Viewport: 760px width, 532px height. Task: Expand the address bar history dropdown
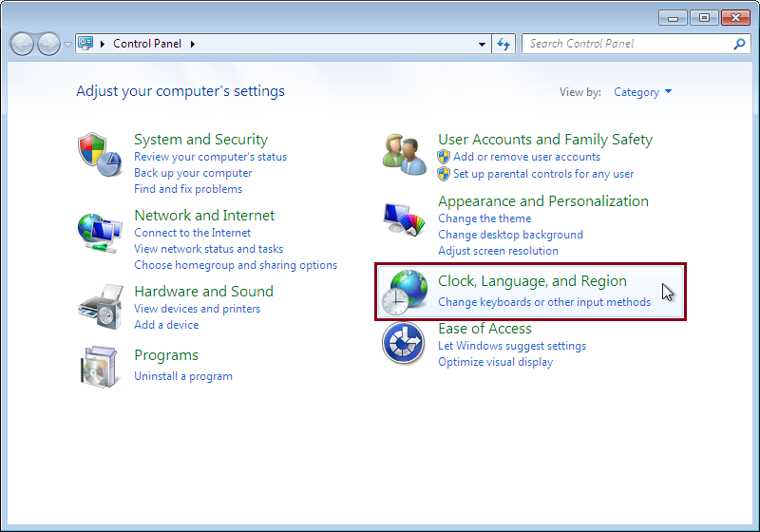point(482,44)
